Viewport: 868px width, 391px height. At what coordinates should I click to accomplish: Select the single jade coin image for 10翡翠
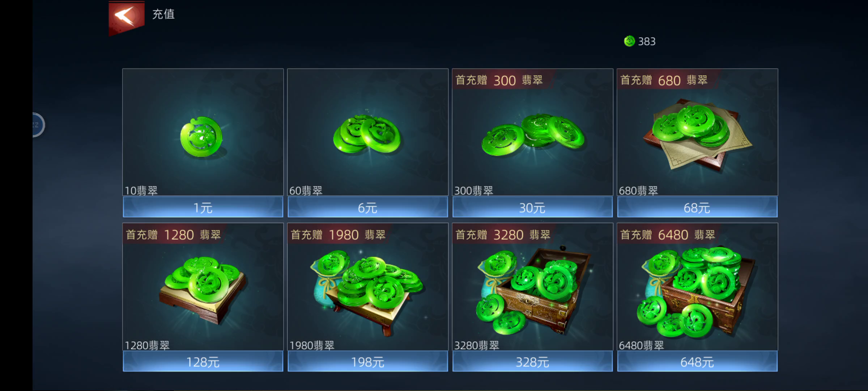[x=202, y=137]
